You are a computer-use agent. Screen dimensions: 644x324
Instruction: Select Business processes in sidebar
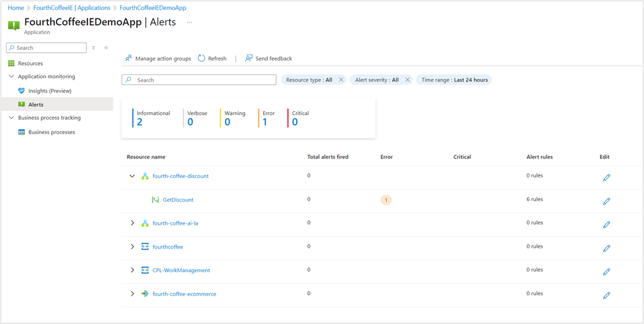[51, 132]
